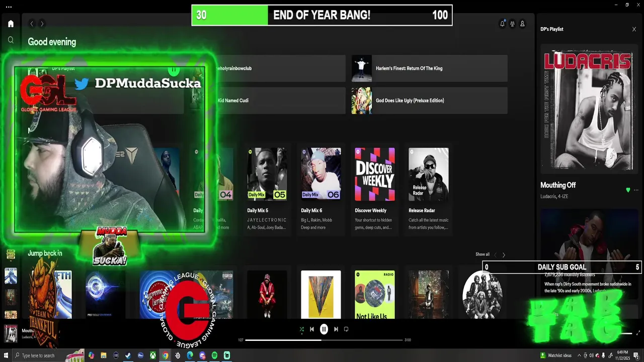Image resolution: width=644 pixels, height=362 pixels.
Task: Click the Mouthing Off song title
Action: point(558,186)
